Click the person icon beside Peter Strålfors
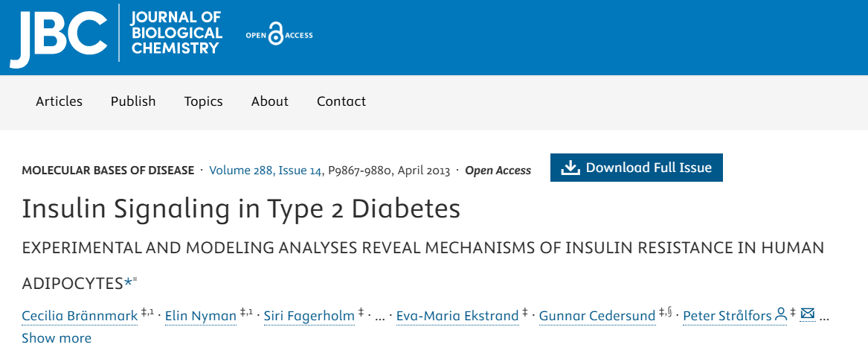Image resolution: width=868 pixels, height=359 pixels. tap(780, 314)
